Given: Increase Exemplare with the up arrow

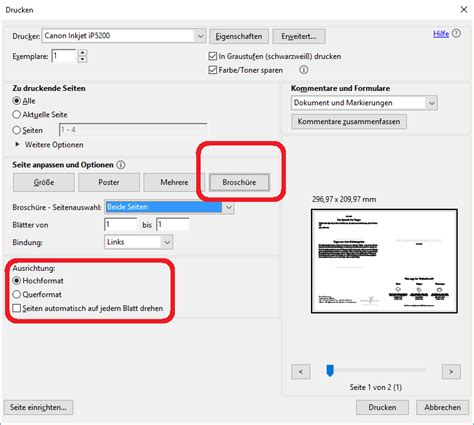Looking at the screenshot, I should 82,53.
